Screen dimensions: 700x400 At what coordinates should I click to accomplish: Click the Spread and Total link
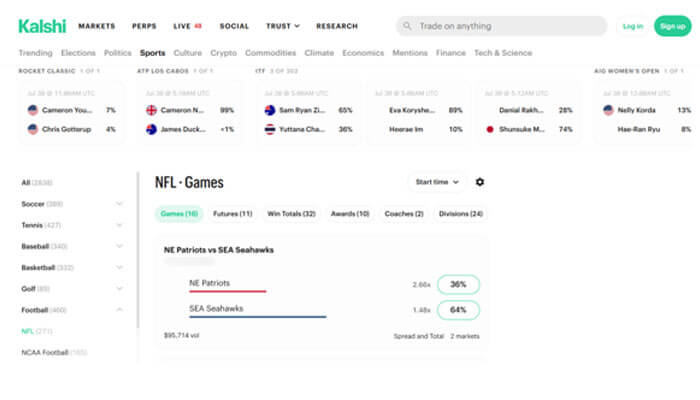tap(419, 336)
